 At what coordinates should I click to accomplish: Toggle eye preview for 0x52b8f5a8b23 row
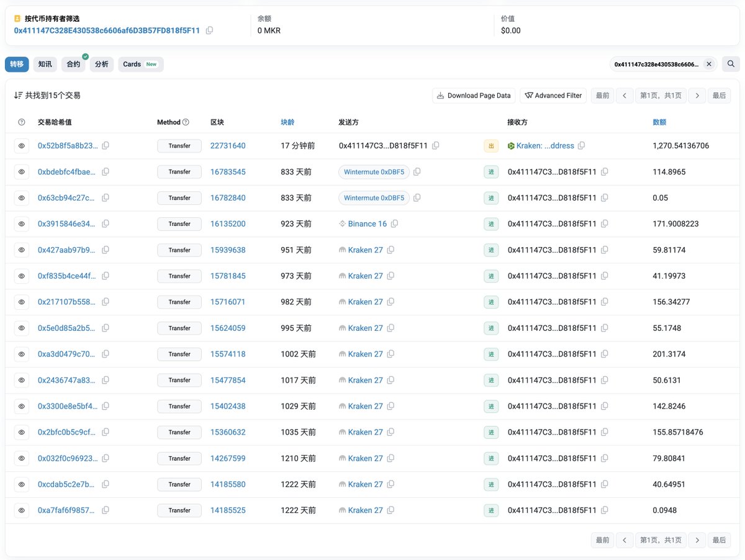tap(22, 146)
